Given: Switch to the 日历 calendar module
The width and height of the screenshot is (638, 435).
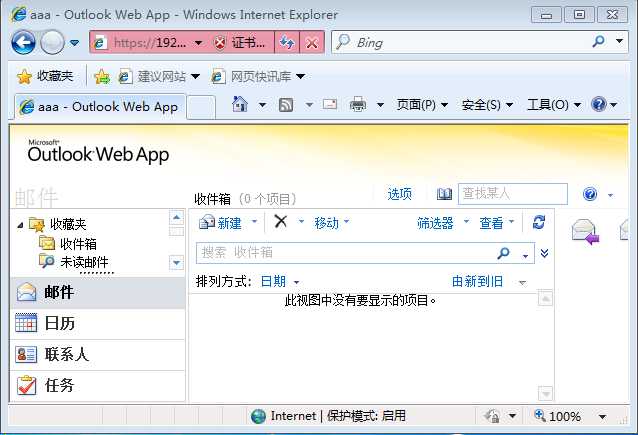Looking at the screenshot, I should 98,324.
